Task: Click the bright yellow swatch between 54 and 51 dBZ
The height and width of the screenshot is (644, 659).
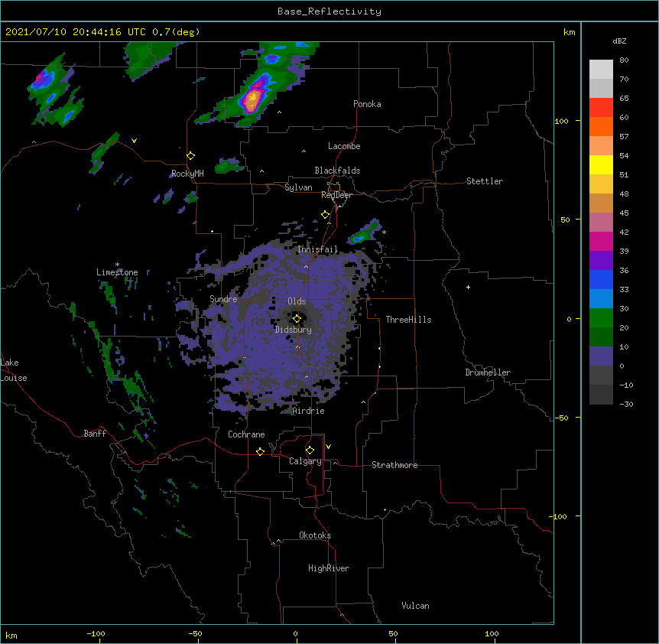Action: [601, 164]
